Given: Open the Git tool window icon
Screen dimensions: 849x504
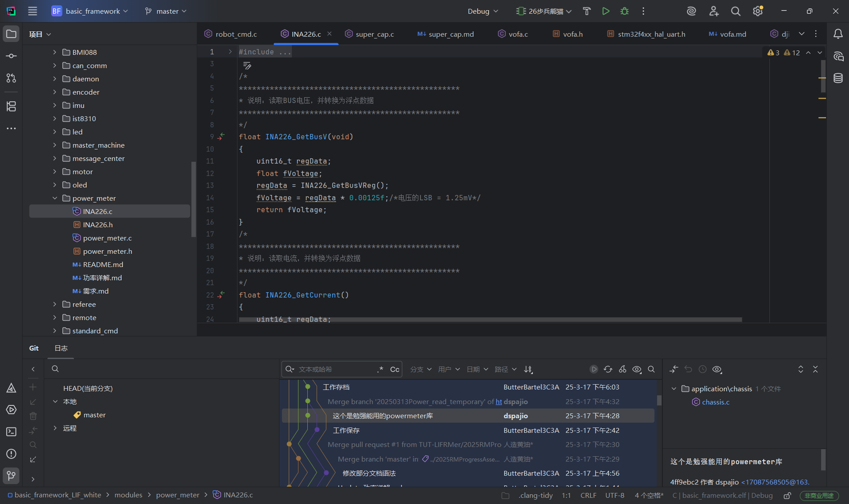Looking at the screenshot, I should coord(11,476).
